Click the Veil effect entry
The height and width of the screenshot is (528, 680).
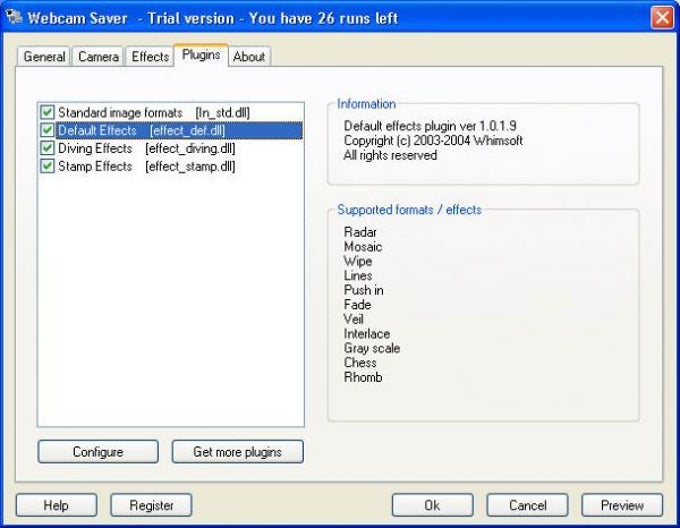point(353,319)
